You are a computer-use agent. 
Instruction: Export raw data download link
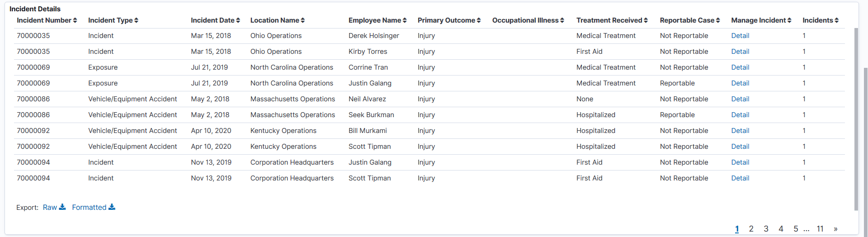pyautogui.click(x=54, y=207)
